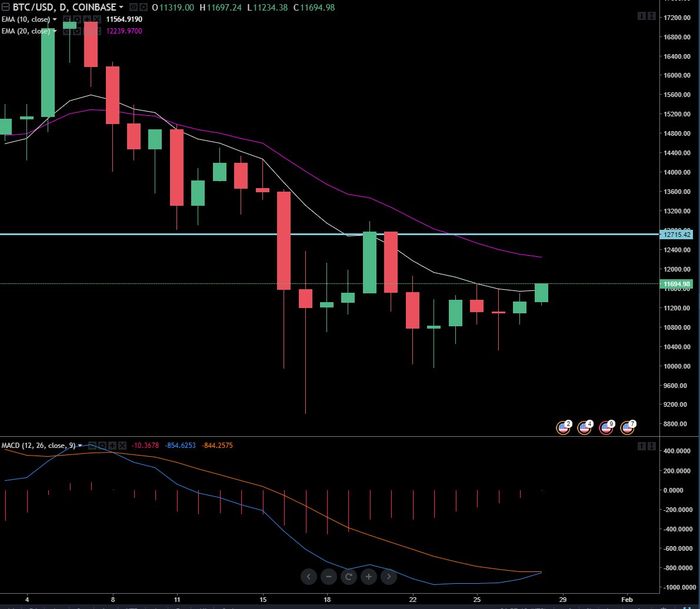Hide the EMA (10) line via its eye icon
Viewport: 700px width, 609px height.
pyautogui.click(x=66, y=19)
